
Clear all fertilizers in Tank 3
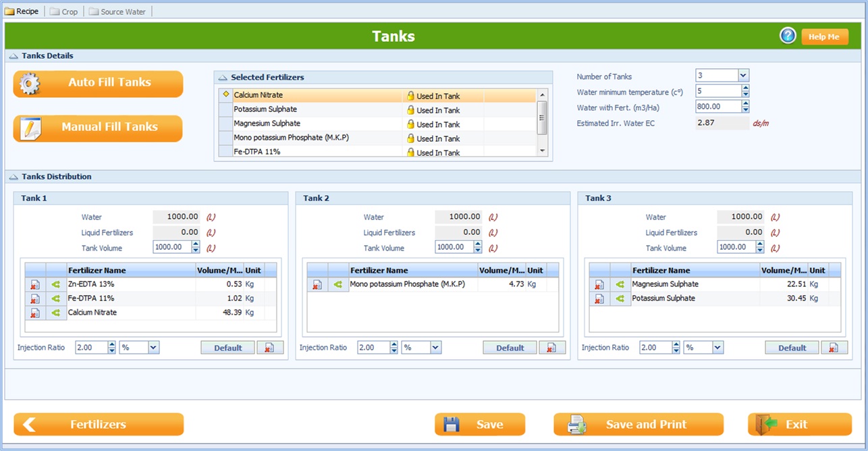click(834, 348)
